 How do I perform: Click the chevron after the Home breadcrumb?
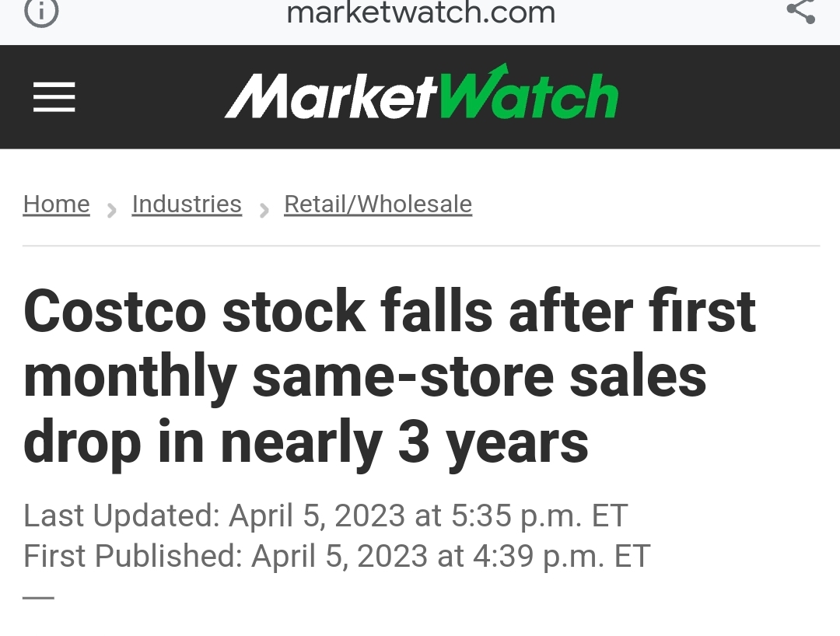pos(111,209)
